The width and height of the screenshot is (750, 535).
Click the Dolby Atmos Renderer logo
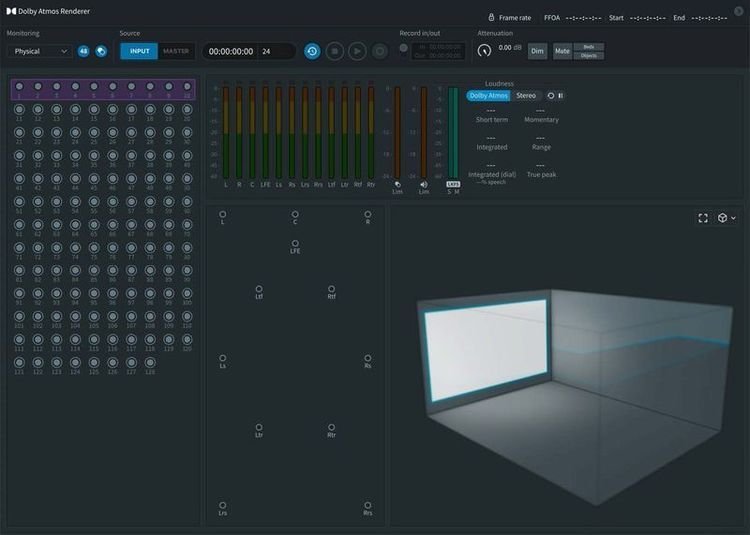[x=11, y=11]
